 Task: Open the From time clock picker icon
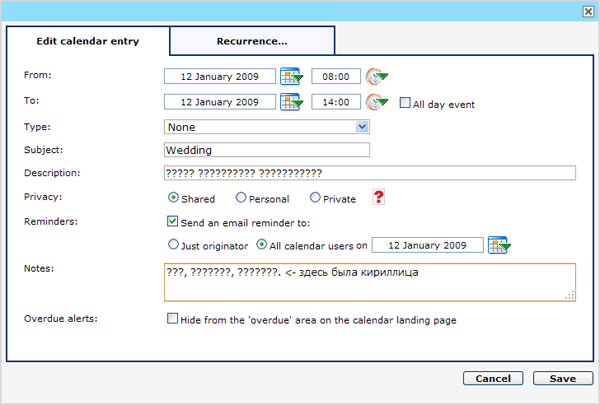click(377, 76)
